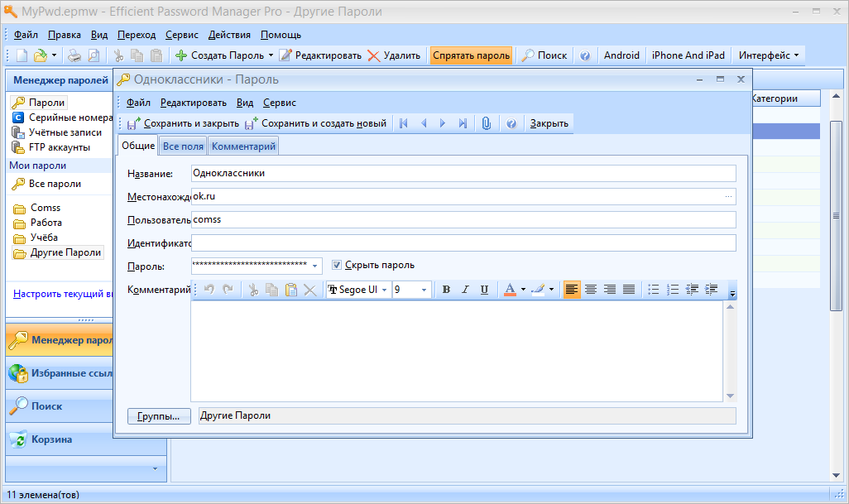Screen dimensions: 849x504
Task: Open the Сервис menu in the main window
Action: pos(182,35)
